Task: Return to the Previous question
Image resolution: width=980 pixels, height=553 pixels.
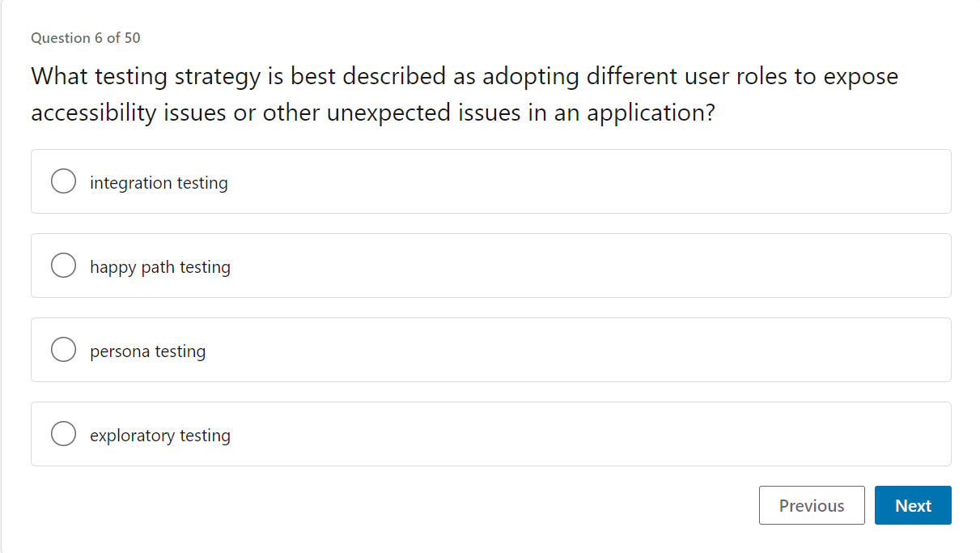Action: pyautogui.click(x=812, y=505)
